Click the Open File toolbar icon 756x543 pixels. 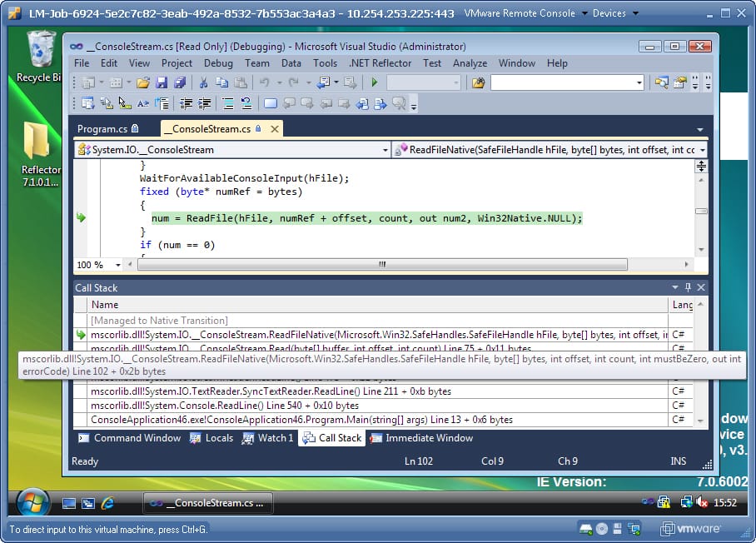click(143, 82)
